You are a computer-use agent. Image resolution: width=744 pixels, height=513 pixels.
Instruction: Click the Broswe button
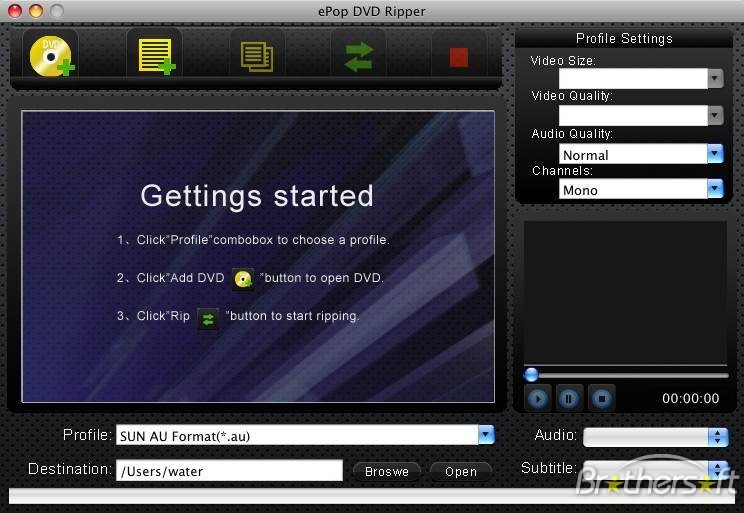click(x=387, y=472)
